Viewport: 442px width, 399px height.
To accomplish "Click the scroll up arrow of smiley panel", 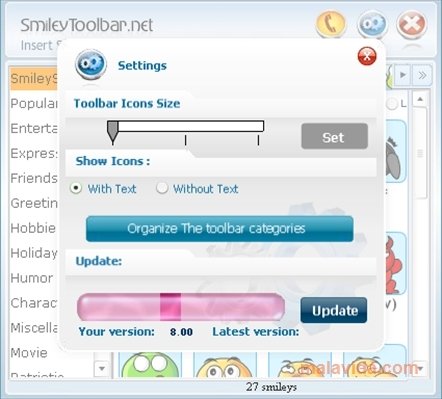I will click(420, 99).
